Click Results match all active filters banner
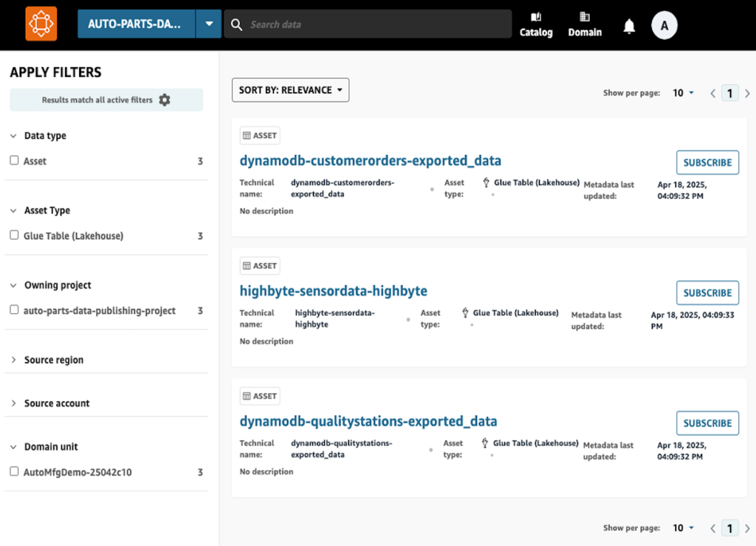756x546 pixels. click(x=106, y=100)
